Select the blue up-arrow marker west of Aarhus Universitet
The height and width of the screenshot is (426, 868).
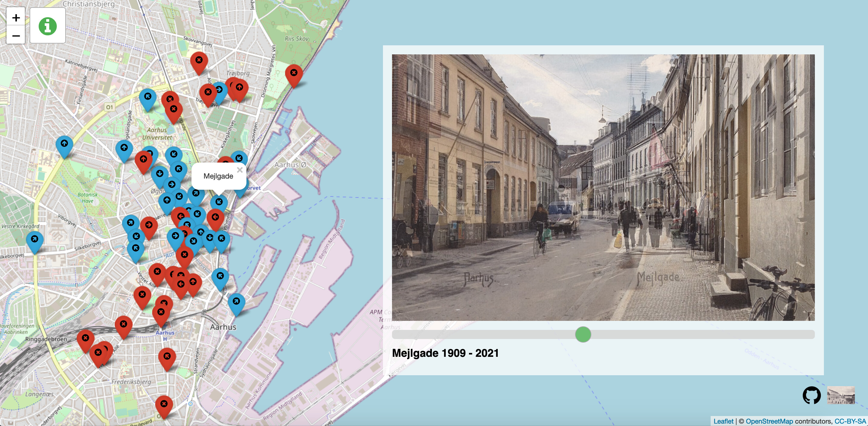click(124, 151)
